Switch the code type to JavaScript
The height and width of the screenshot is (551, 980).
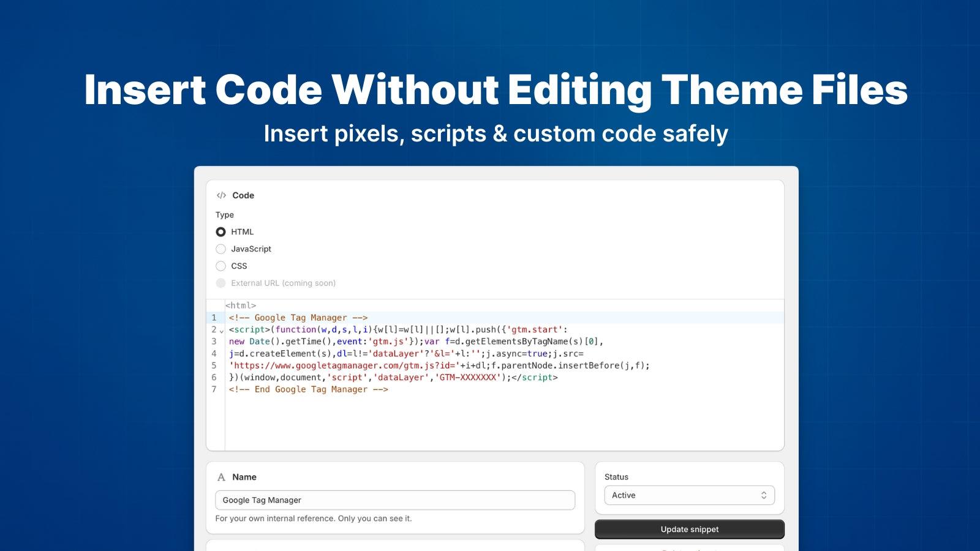coord(221,249)
